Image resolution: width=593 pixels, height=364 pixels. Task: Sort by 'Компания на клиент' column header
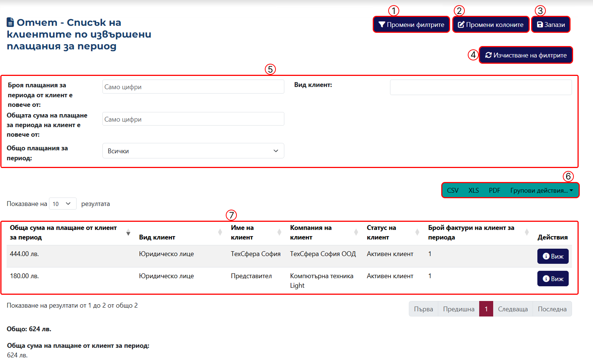324,232
